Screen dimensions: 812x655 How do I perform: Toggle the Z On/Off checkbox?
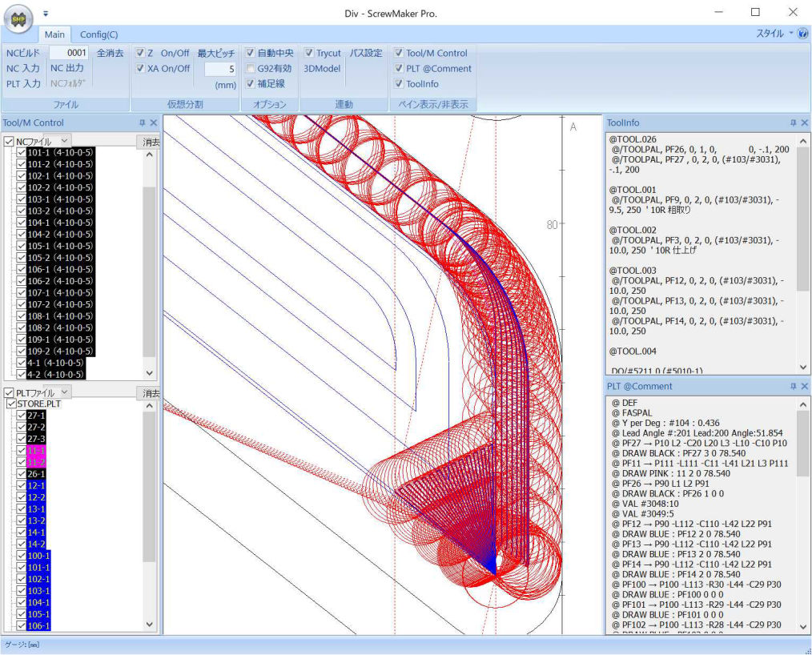point(140,54)
